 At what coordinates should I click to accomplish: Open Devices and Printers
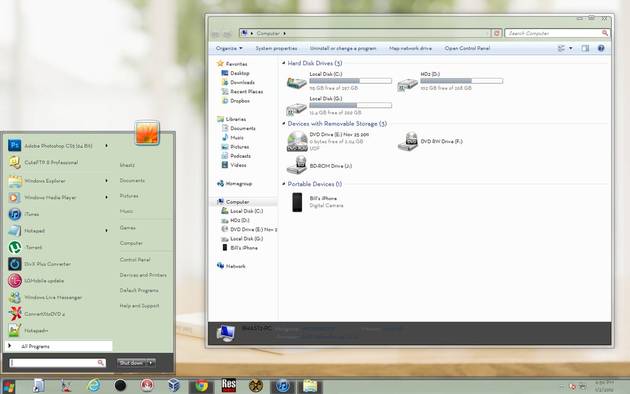(143, 275)
